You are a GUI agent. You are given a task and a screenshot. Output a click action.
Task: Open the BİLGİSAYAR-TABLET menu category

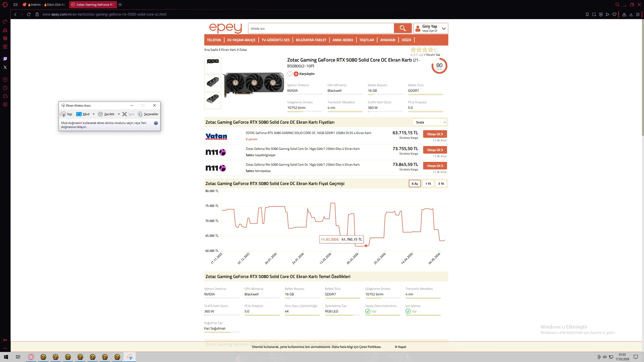[x=311, y=40]
